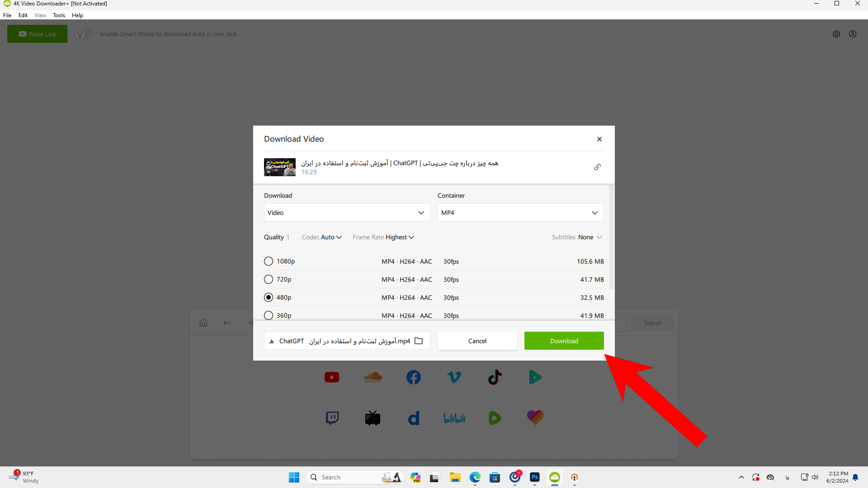Viewport: 868px width, 488px height.
Task: Click the video thumbnail in download dialog
Action: 279,167
